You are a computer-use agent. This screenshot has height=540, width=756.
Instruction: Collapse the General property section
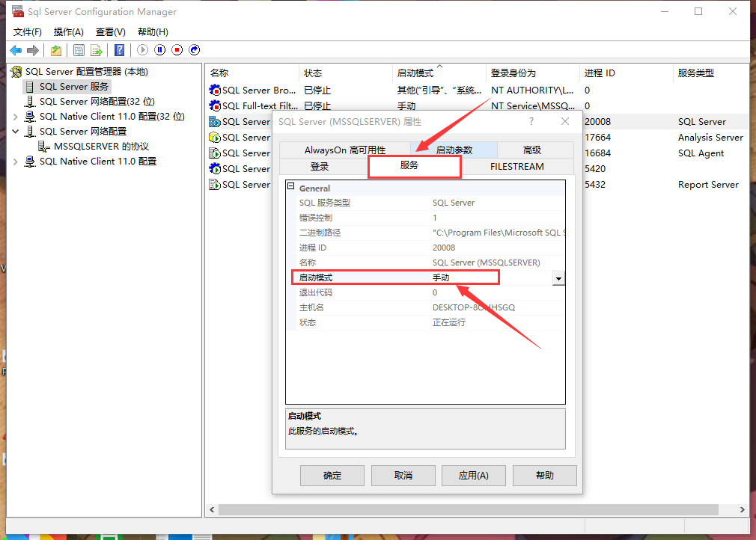tap(290, 186)
